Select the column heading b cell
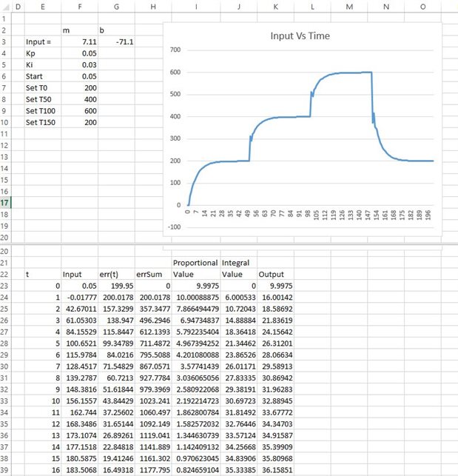The image size is (458, 476). (116, 30)
